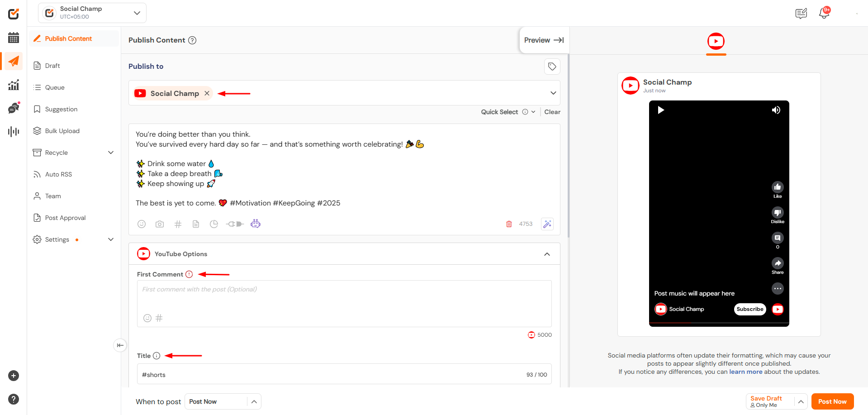This screenshot has width=868, height=415.
Task: Click hashtag icon in first comment box
Action: click(x=159, y=318)
